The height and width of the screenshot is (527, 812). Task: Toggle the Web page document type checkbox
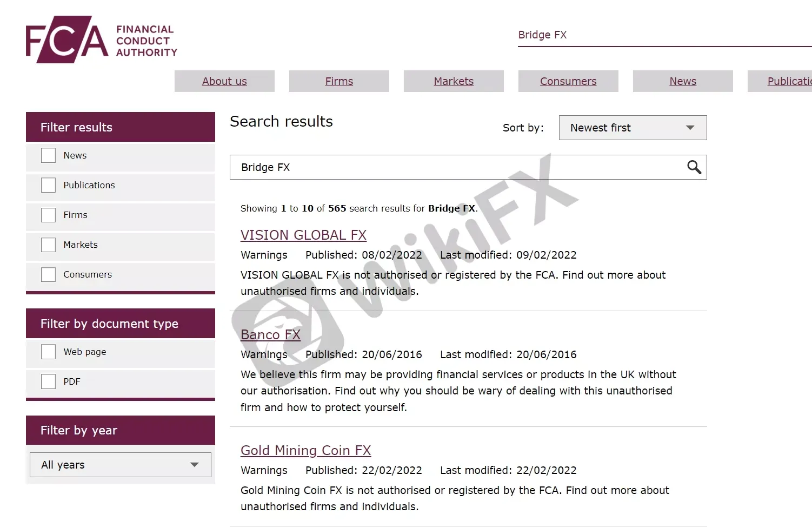tap(49, 352)
